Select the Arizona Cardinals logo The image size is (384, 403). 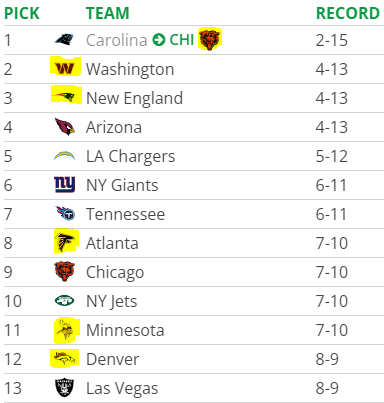click(x=65, y=127)
